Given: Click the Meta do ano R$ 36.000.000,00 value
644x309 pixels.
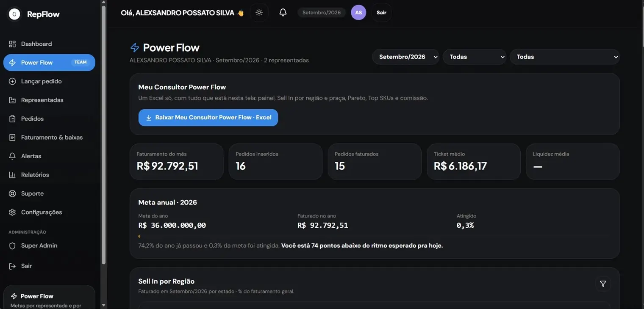Looking at the screenshot, I should point(172,225).
